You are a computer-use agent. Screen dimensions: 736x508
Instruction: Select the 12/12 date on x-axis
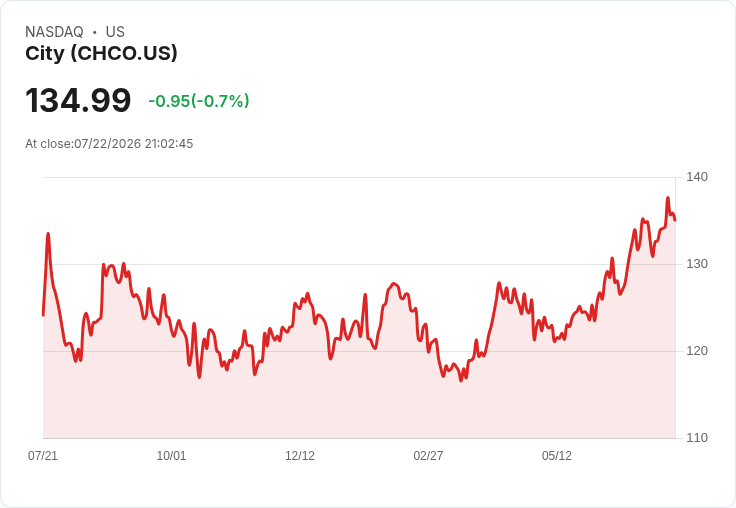pyautogui.click(x=300, y=456)
